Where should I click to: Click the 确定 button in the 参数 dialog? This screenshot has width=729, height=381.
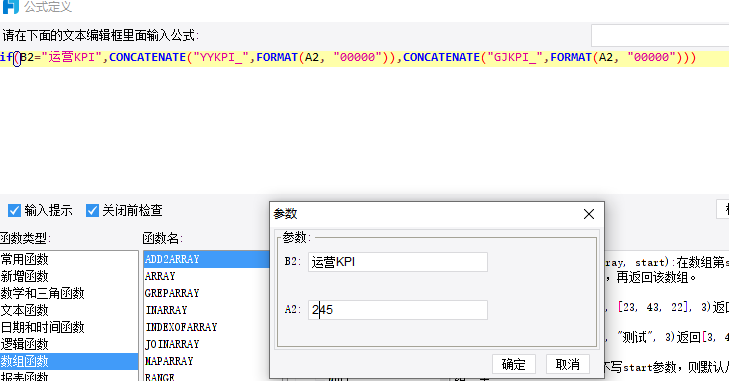[x=514, y=364]
